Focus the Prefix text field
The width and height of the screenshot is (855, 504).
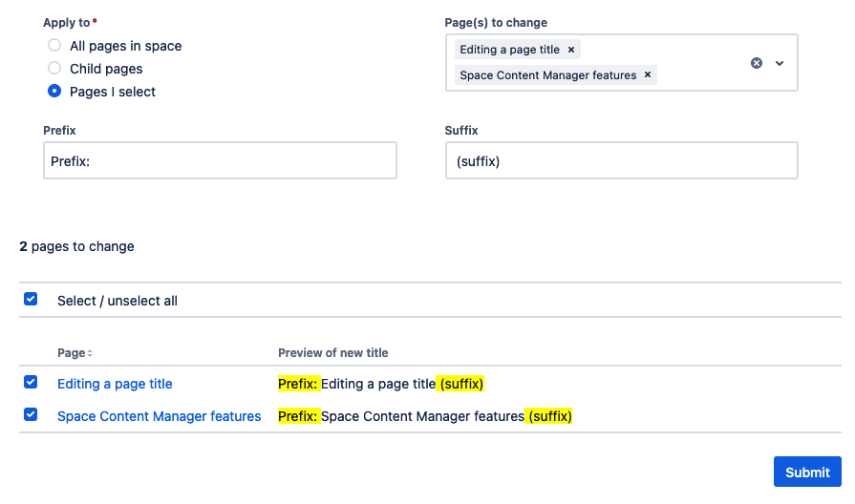point(220,161)
